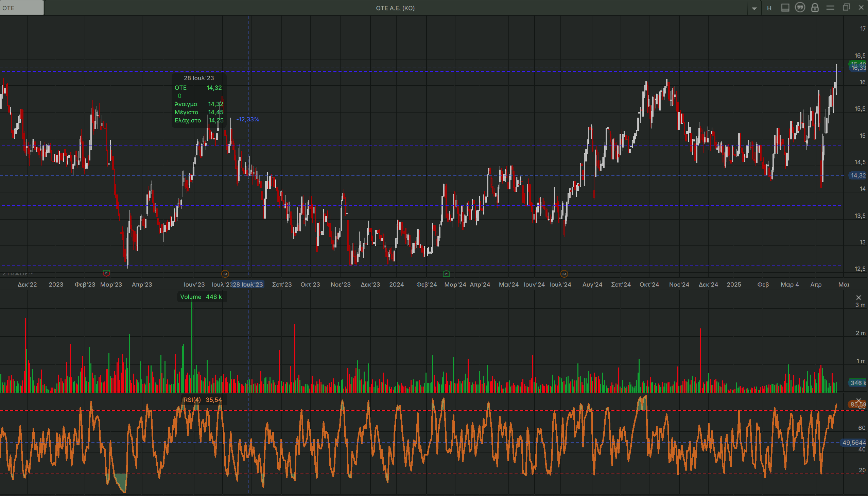
Task: Open the symbol dropdown arrow in title bar
Action: tap(754, 8)
